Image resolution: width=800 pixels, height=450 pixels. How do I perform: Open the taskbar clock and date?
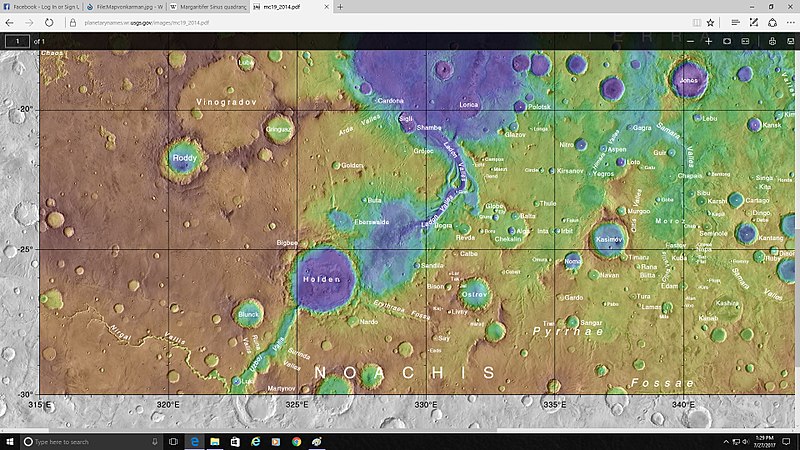coord(764,442)
